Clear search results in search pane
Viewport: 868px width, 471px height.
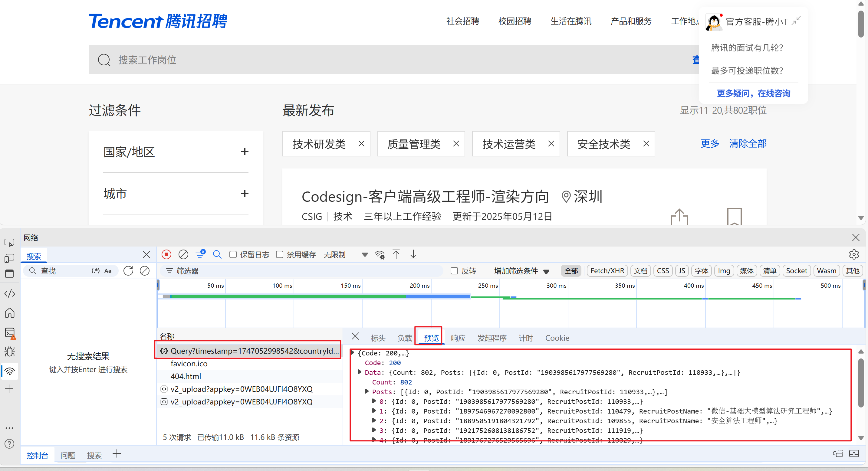pos(145,271)
